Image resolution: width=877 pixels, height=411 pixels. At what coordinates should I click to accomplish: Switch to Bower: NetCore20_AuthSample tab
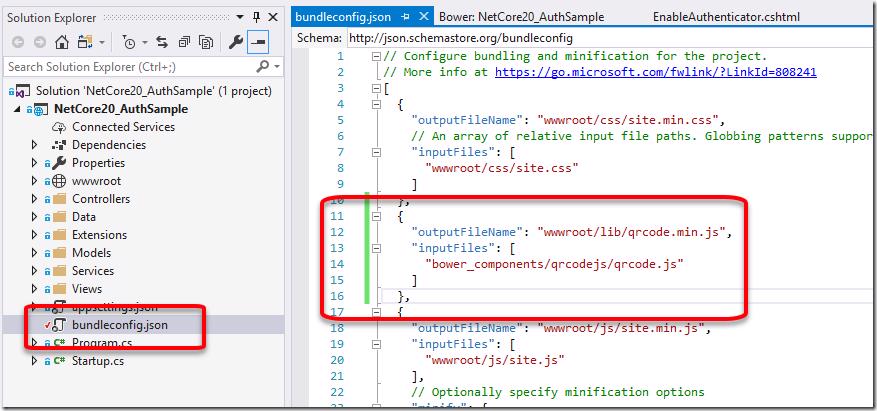[x=521, y=17]
